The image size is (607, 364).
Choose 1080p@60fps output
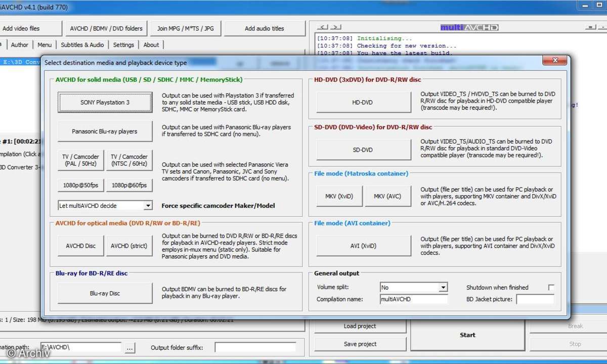click(129, 185)
